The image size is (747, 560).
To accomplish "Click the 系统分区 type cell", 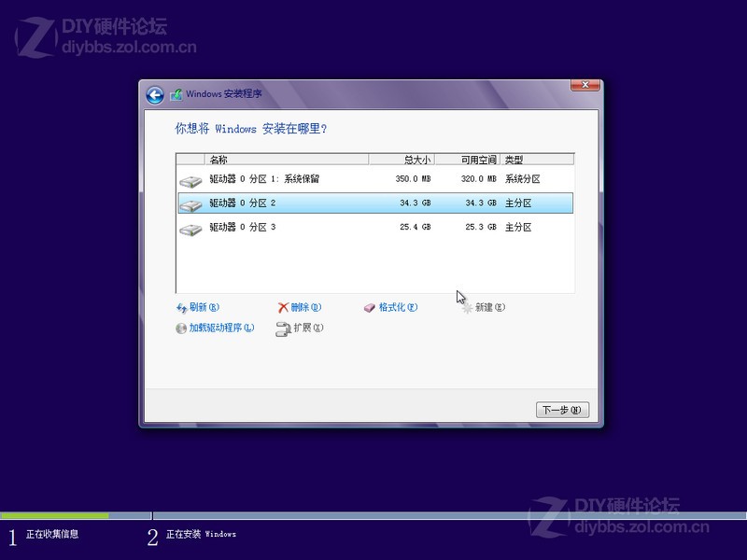I will click(x=523, y=179).
